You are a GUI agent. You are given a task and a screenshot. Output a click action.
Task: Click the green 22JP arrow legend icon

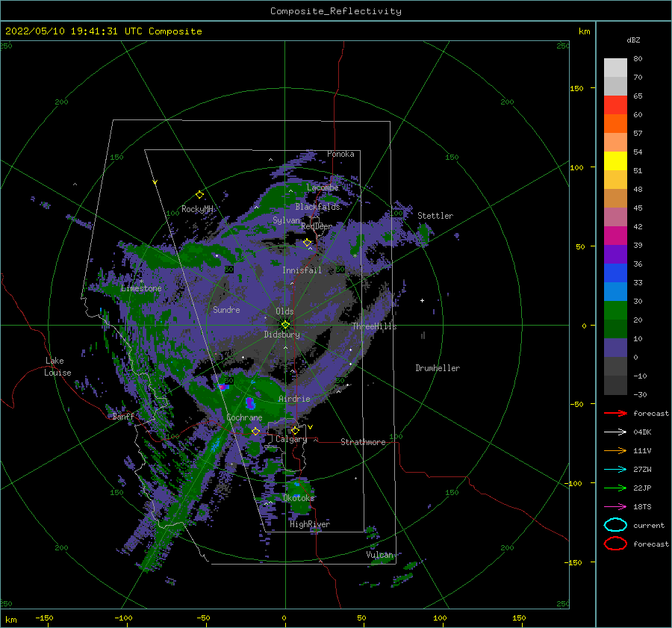tap(615, 488)
